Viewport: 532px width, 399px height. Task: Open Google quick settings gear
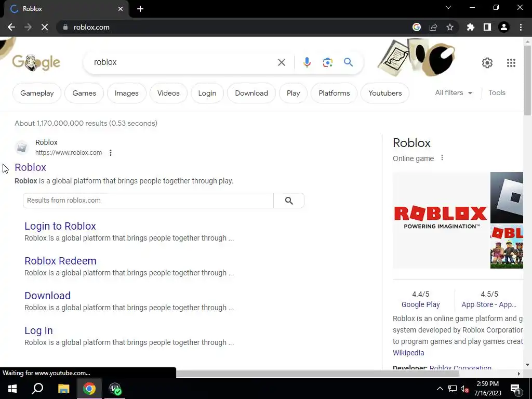coord(487,63)
